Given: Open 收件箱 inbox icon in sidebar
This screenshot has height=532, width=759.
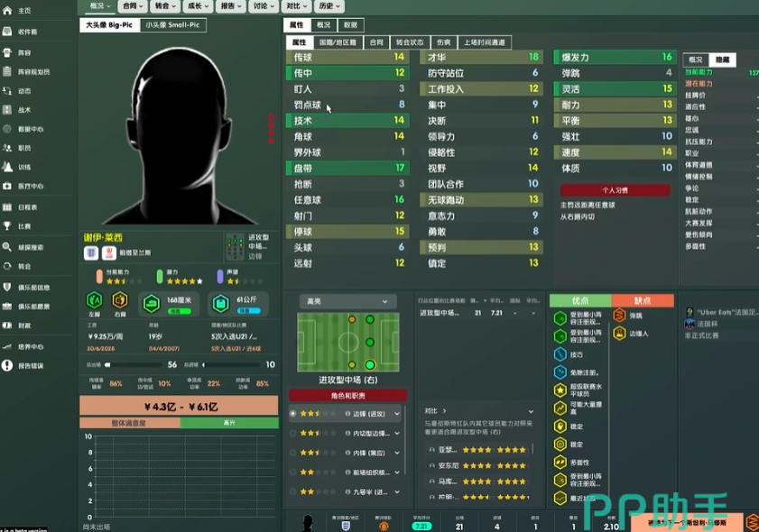Looking at the screenshot, I should [8, 32].
